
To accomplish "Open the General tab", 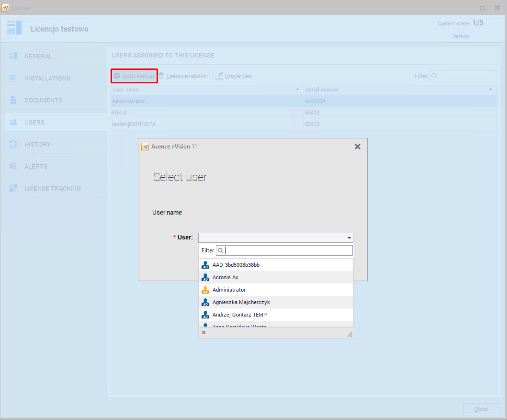I will point(38,56).
